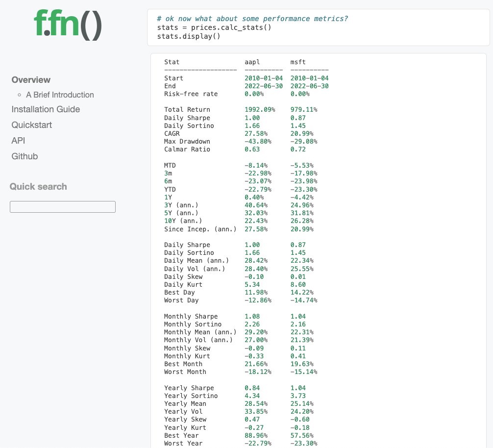Click the Worst Day row label
The width and height of the screenshot is (493, 448).
point(181,300)
